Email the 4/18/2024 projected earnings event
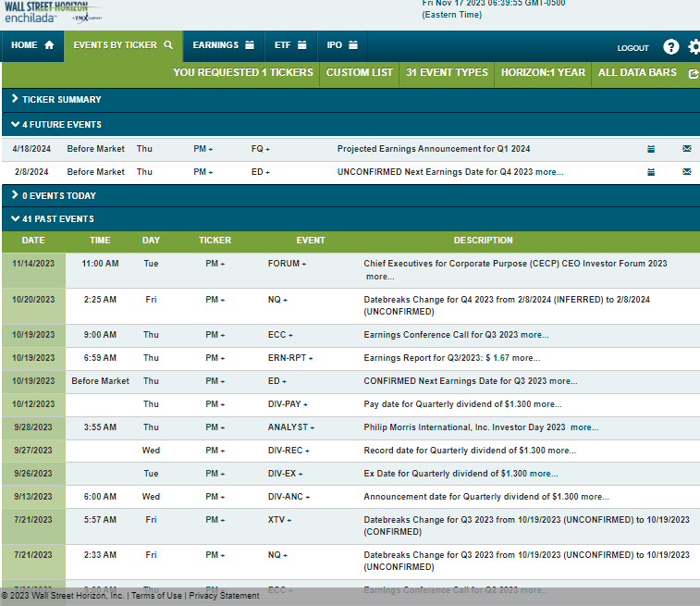 [687, 149]
